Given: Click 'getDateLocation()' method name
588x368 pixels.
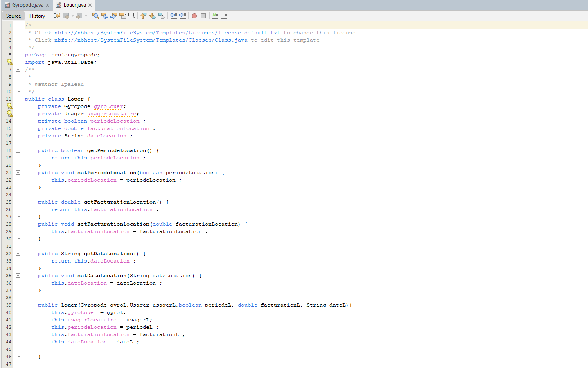Looking at the screenshot, I should point(111,254).
